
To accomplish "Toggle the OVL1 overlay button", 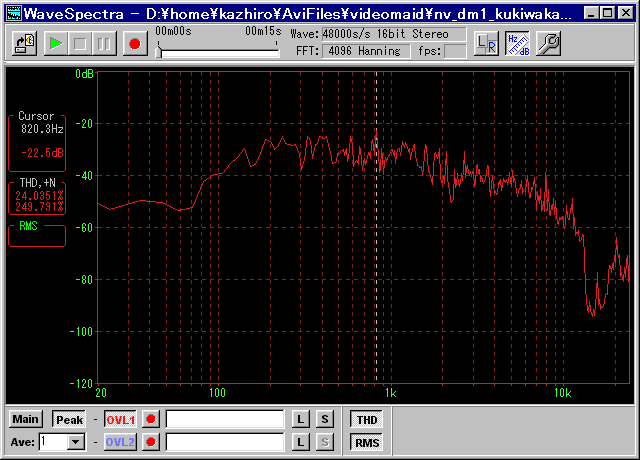I will click(120, 420).
